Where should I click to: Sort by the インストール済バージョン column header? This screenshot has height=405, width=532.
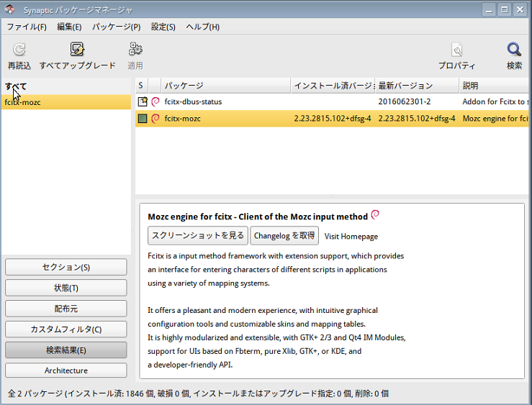(x=333, y=86)
